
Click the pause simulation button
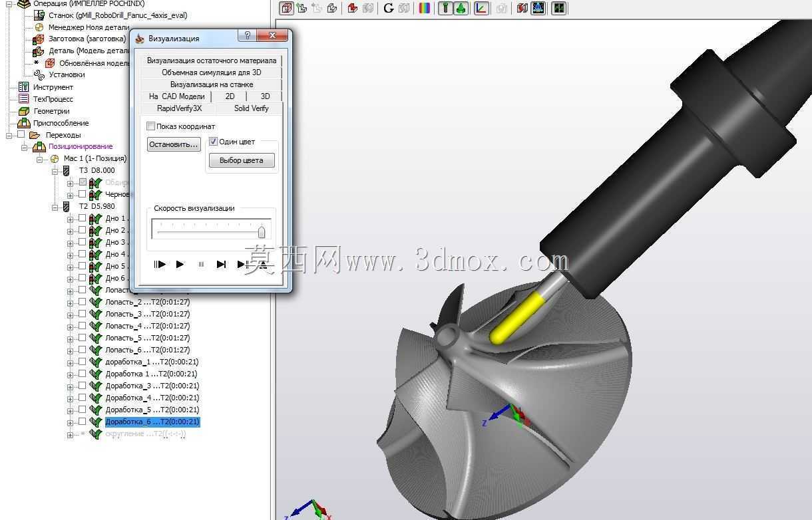(201, 264)
